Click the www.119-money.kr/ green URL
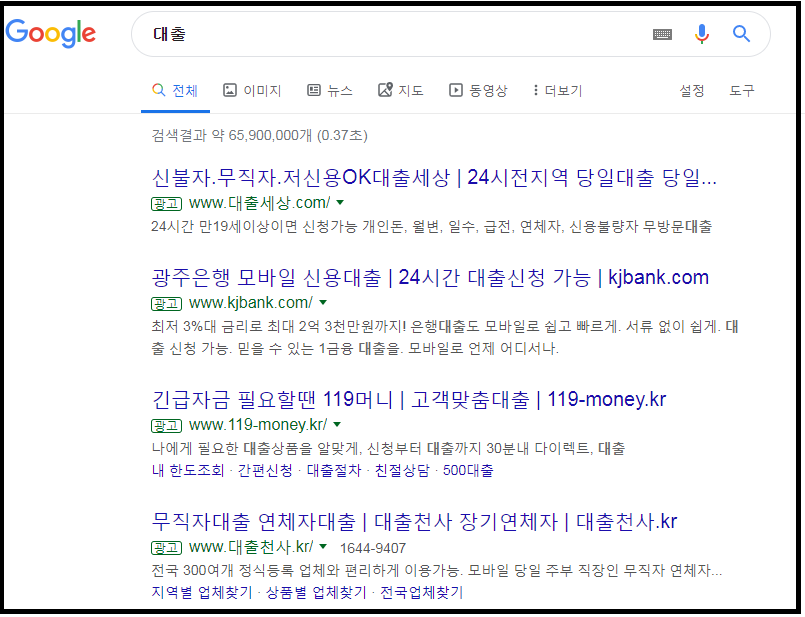805x617 pixels. click(x=258, y=425)
